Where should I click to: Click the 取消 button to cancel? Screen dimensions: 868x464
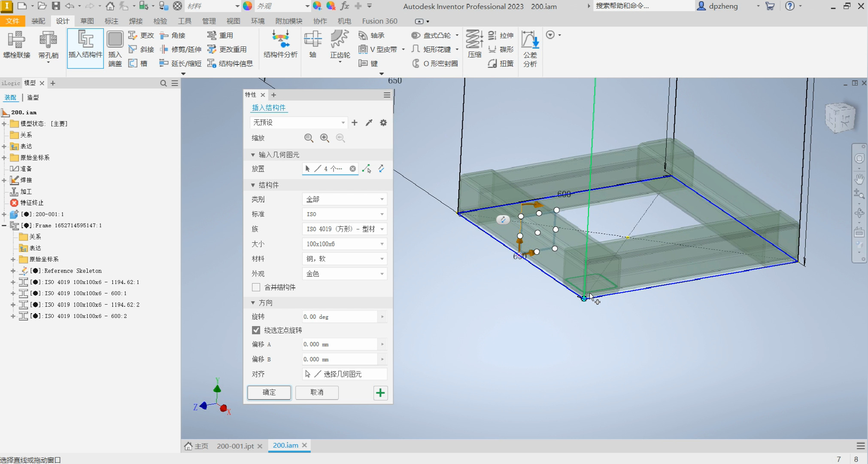[x=316, y=392]
